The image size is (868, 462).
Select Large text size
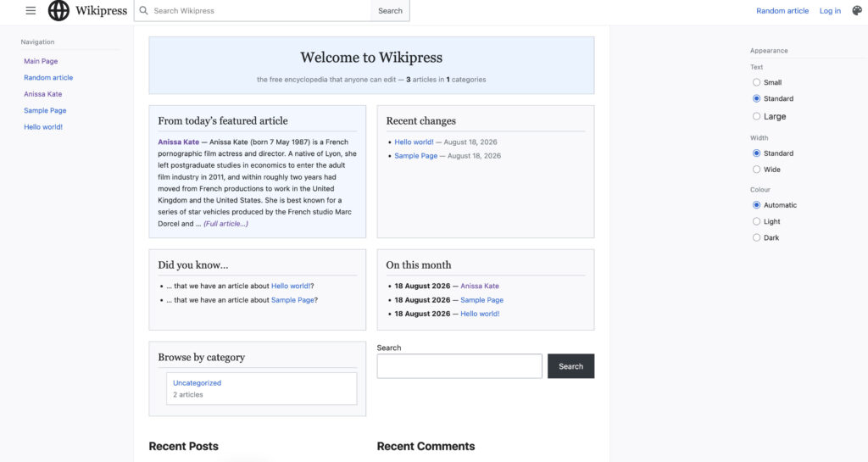tap(756, 116)
